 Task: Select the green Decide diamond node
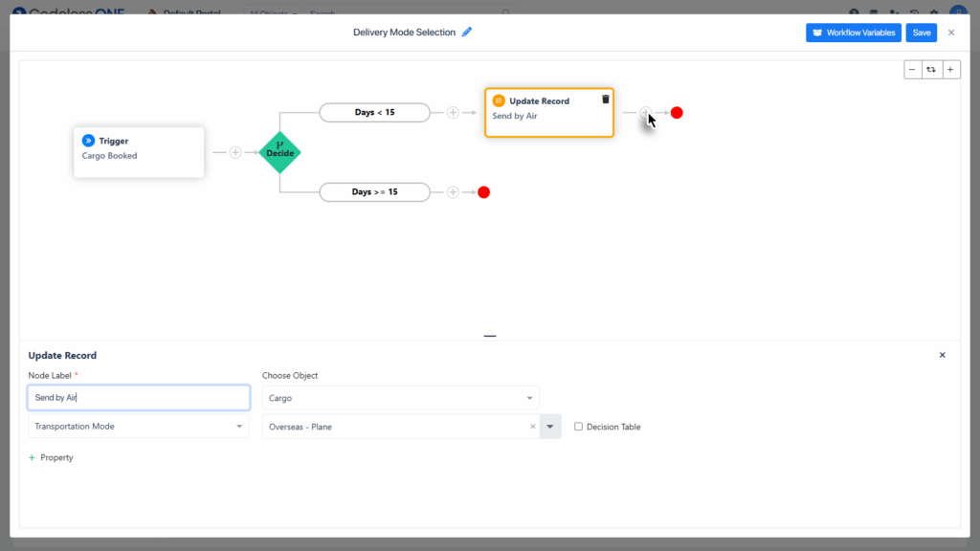[x=279, y=152]
